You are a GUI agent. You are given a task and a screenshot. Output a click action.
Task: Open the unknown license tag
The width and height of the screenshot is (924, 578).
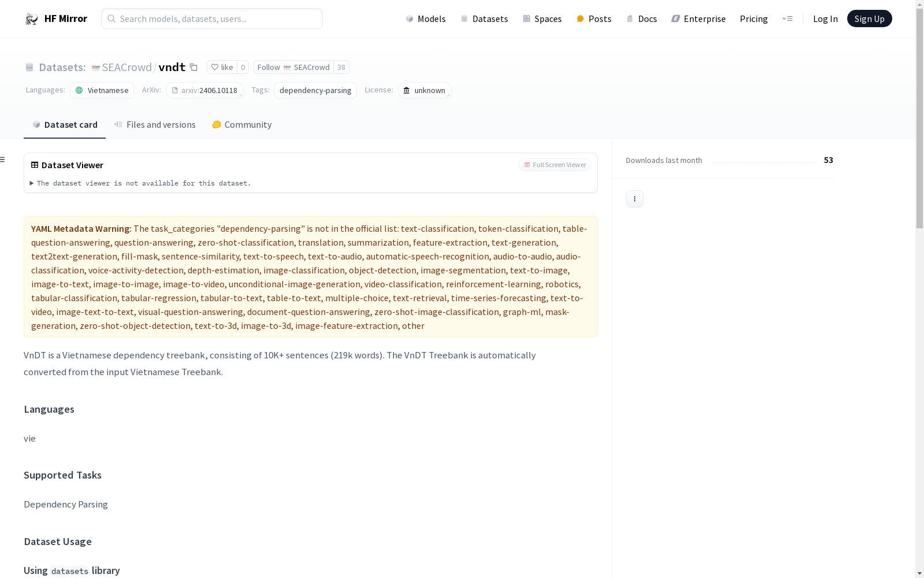[424, 90]
